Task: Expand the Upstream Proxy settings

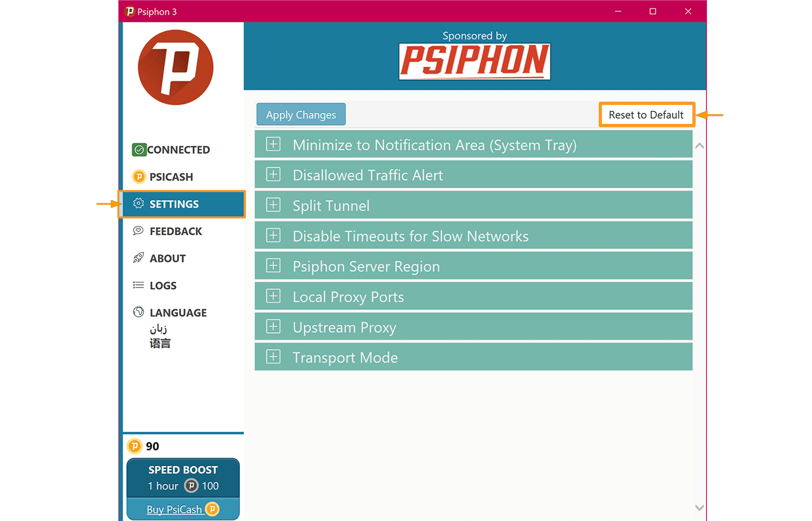Action: pos(273,326)
